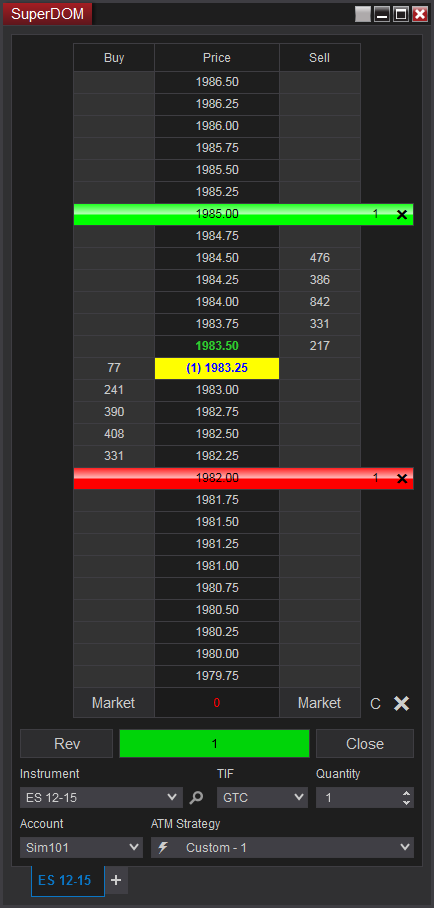
Task: Maximize the SuperDOM window
Action: point(400,14)
